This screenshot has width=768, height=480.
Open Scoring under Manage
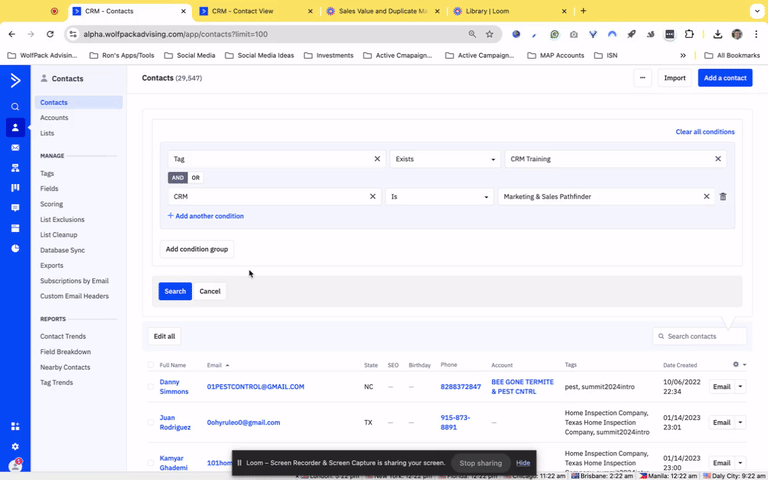click(x=51, y=204)
